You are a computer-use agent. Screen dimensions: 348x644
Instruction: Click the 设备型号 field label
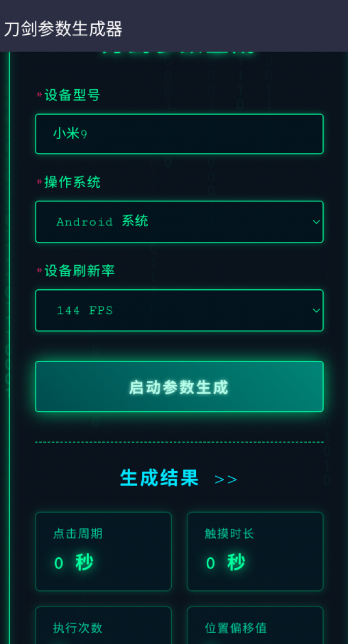[x=72, y=95]
